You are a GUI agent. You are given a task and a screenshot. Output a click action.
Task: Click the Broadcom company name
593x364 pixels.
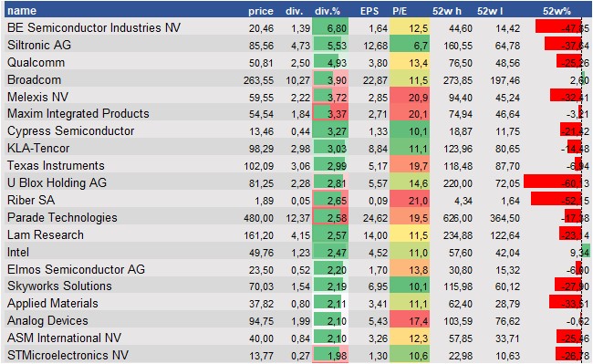34,79
